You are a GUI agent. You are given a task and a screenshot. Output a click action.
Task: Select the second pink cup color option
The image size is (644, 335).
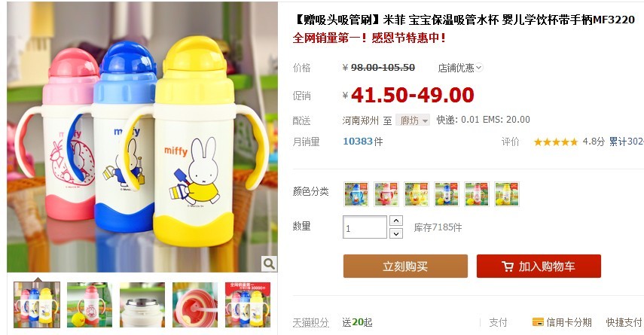(x=386, y=194)
